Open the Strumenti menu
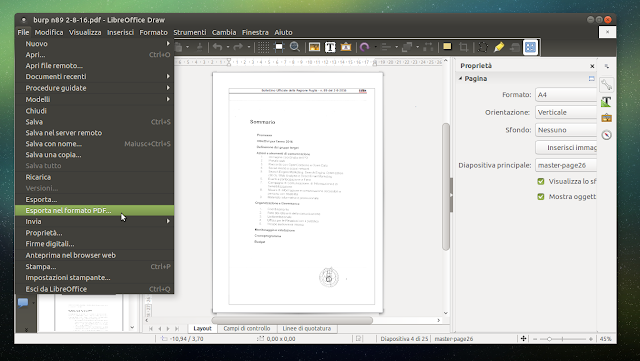 [x=190, y=32]
